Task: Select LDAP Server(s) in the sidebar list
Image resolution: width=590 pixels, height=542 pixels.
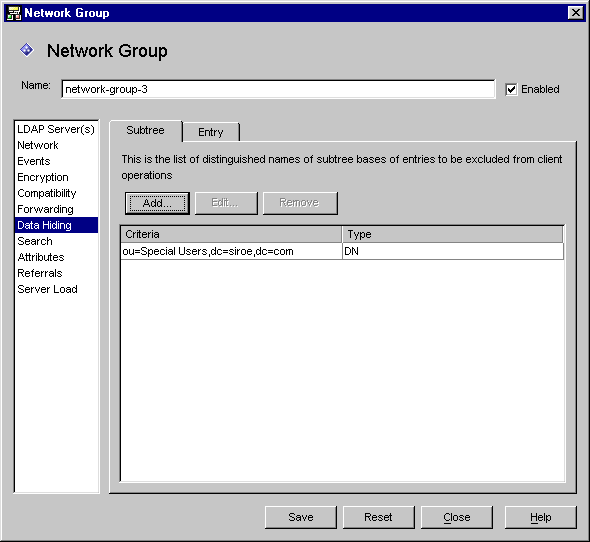Action: (x=56, y=129)
